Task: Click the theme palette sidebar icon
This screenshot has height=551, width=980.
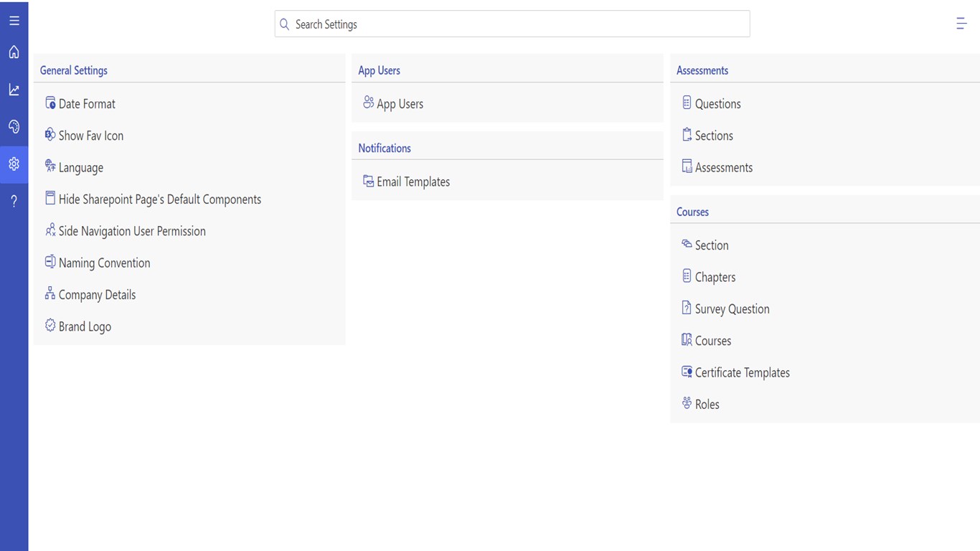Action: pos(14,127)
